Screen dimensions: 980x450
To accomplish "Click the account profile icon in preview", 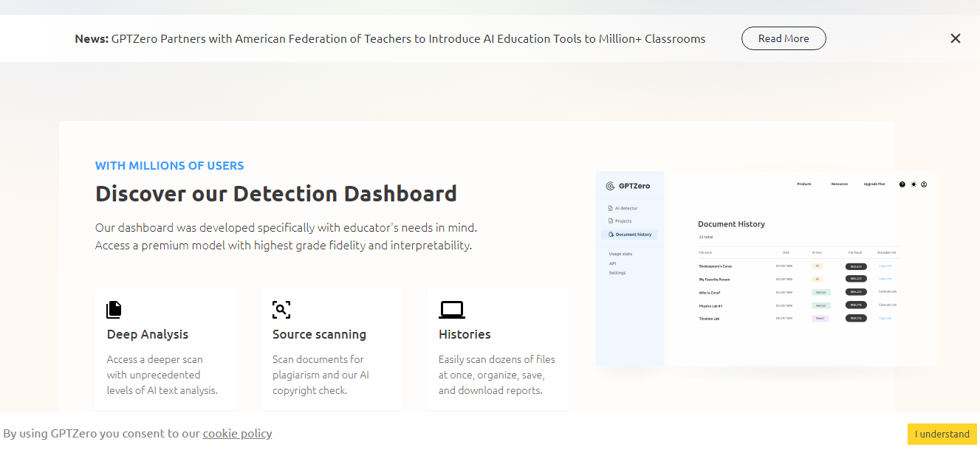I will point(924,184).
